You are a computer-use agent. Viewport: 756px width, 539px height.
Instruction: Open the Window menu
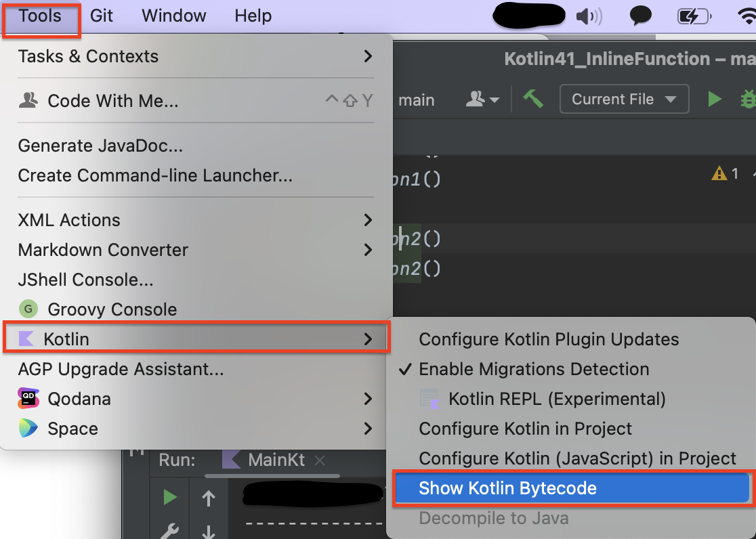(173, 16)
